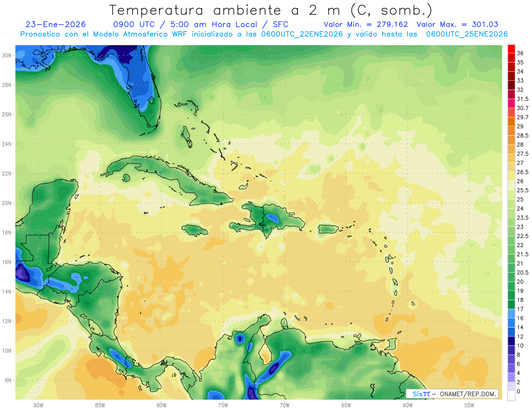Click the legend value "6"
This screenshot has height=411, width=532.
click(519, 364)
